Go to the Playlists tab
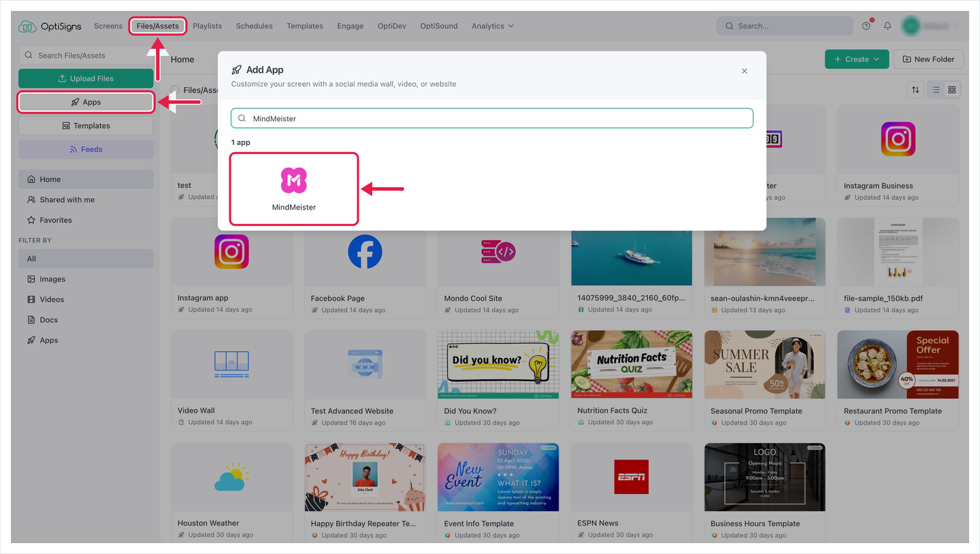 coord(207,26)
